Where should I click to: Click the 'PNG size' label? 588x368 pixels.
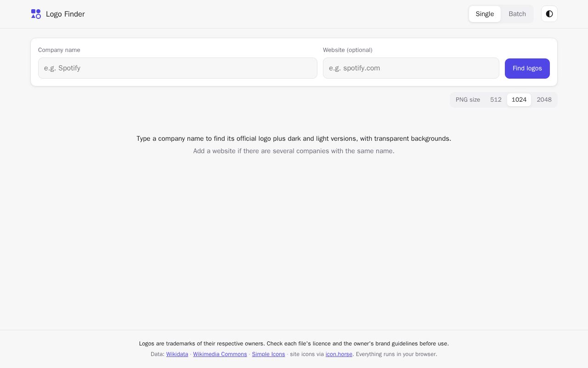[x=468, y=100]
